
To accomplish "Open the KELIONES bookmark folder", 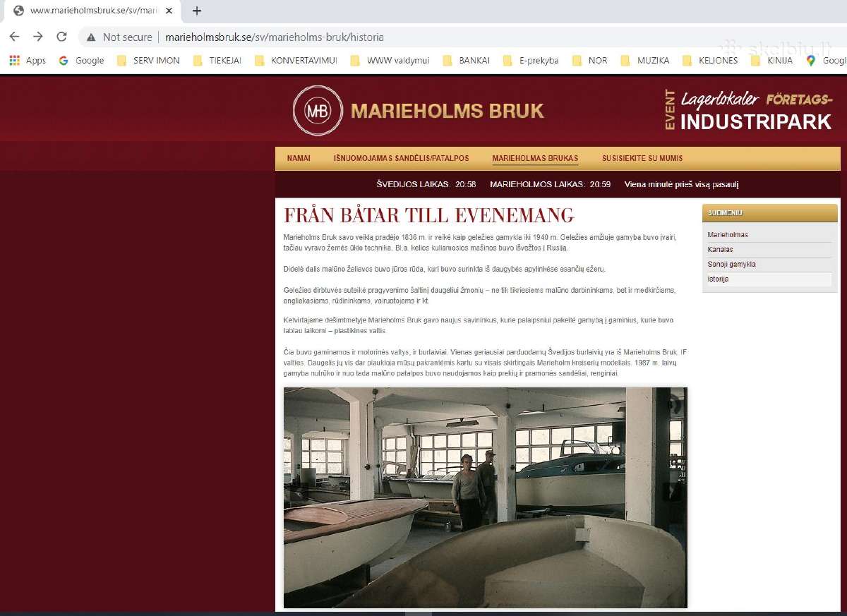I will (710, 61).
